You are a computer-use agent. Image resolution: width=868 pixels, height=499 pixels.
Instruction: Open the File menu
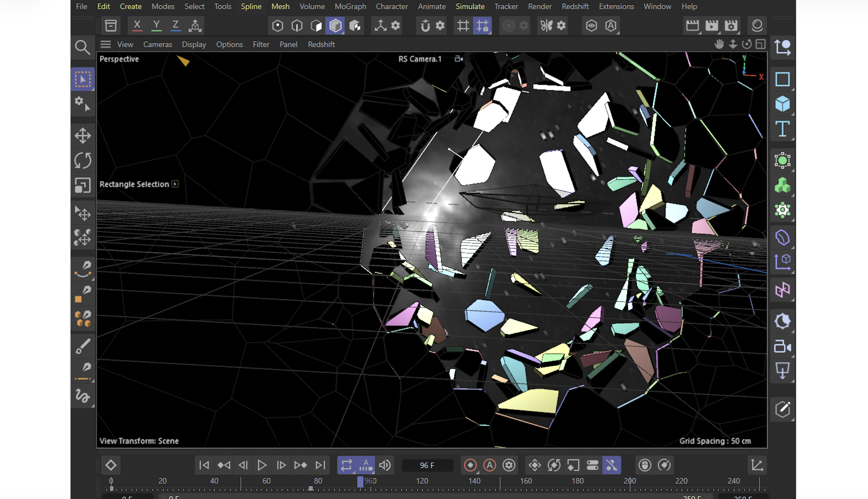(x=81, y=6)
